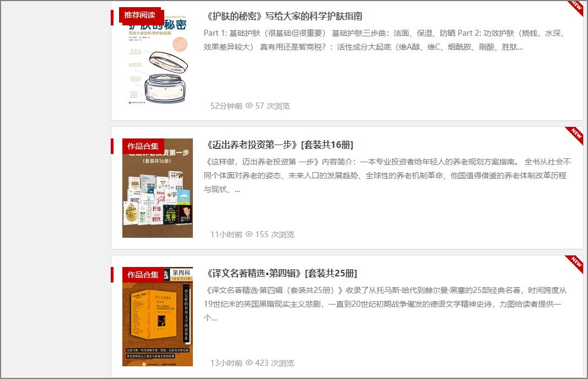Click the eye views icon beside 57 次浏览
Viewport: 588px width, 379px height.
(x=249, y=106)
